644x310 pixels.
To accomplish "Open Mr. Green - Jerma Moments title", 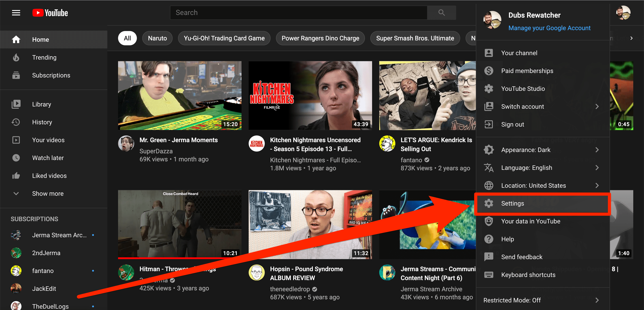I will 178,140.
